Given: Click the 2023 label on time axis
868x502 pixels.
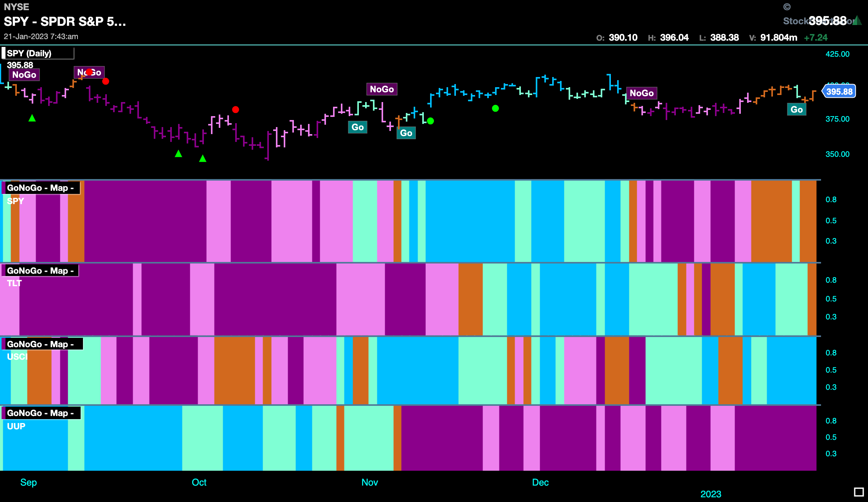Looking at the screenshot, I should click(711, 494).
